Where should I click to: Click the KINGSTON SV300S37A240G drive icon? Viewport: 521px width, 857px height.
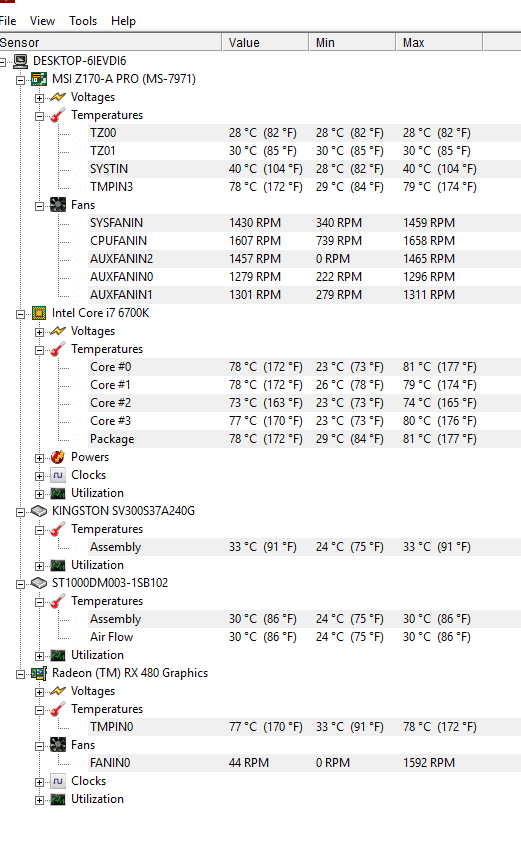(39, 511)
